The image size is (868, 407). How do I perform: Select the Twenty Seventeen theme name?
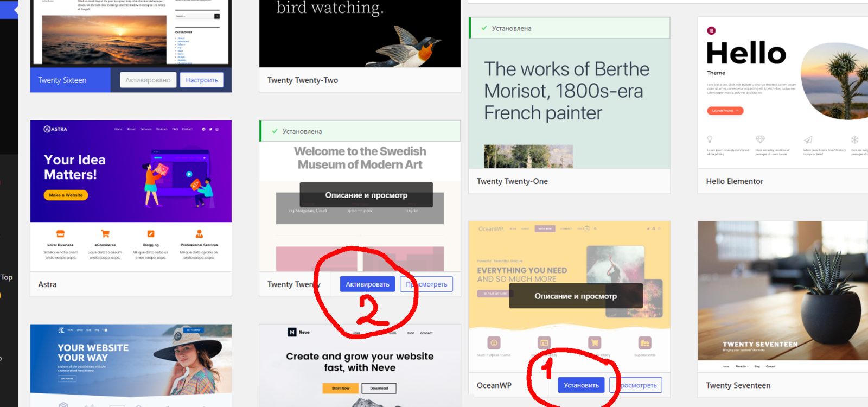[738, 385]
